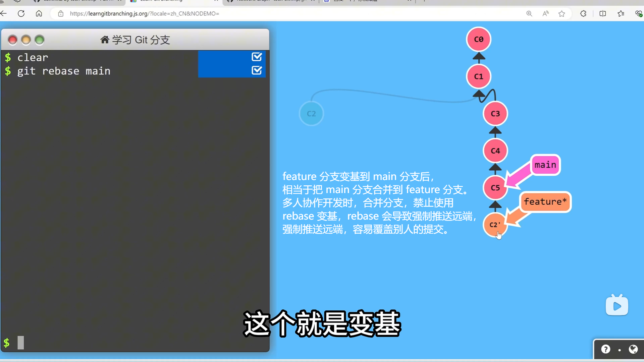Image resolution: width=644 pixels, height=362 pixels.
Task: Toggle split screen browser icon
Action: [x=602, y=13]
